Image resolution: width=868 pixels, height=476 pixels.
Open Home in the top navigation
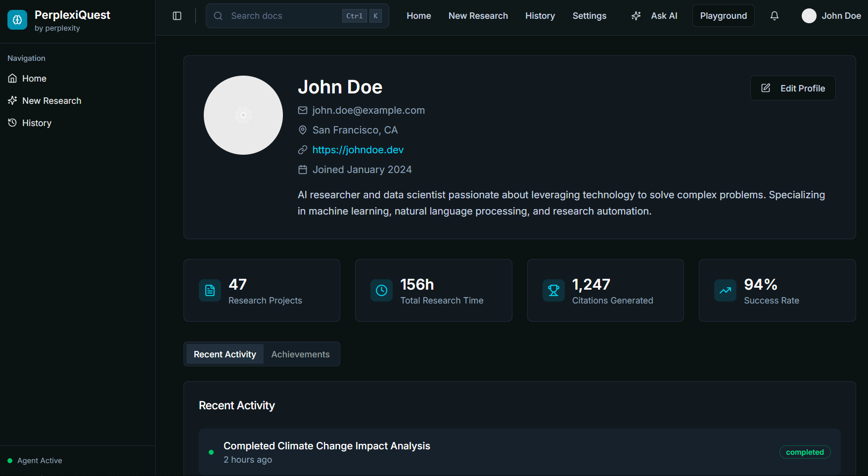pos(419,16)
